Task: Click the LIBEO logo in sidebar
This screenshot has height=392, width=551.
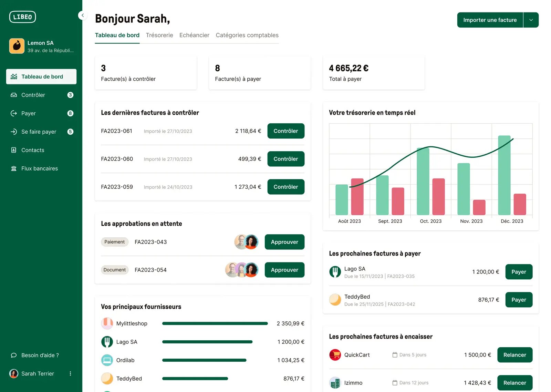Action: pos(22,17)
